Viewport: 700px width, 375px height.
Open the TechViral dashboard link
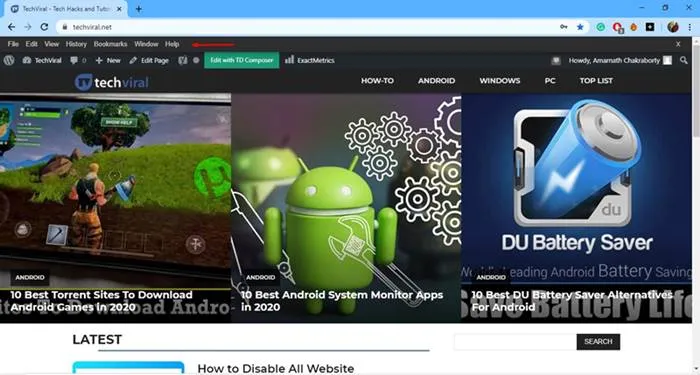tap(42, 60)
